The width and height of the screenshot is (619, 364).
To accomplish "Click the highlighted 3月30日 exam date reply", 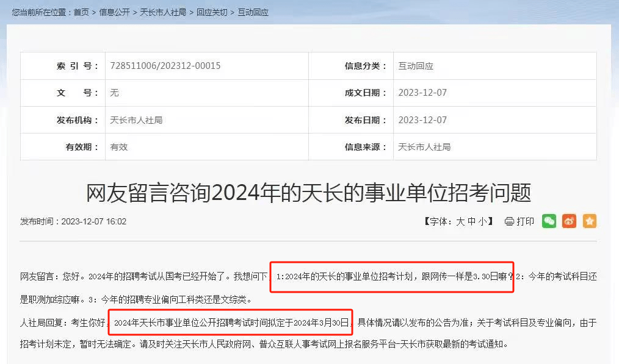I will coord(230,322).
